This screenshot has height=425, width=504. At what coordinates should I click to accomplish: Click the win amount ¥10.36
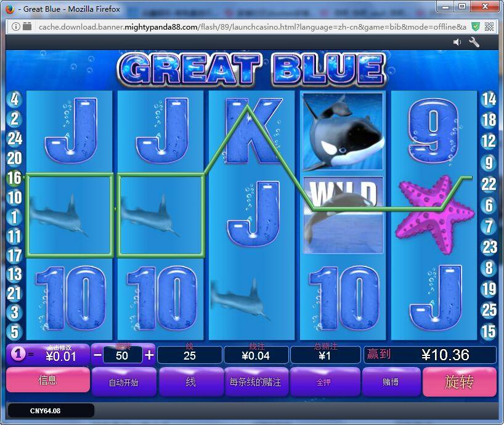[445, 355]
